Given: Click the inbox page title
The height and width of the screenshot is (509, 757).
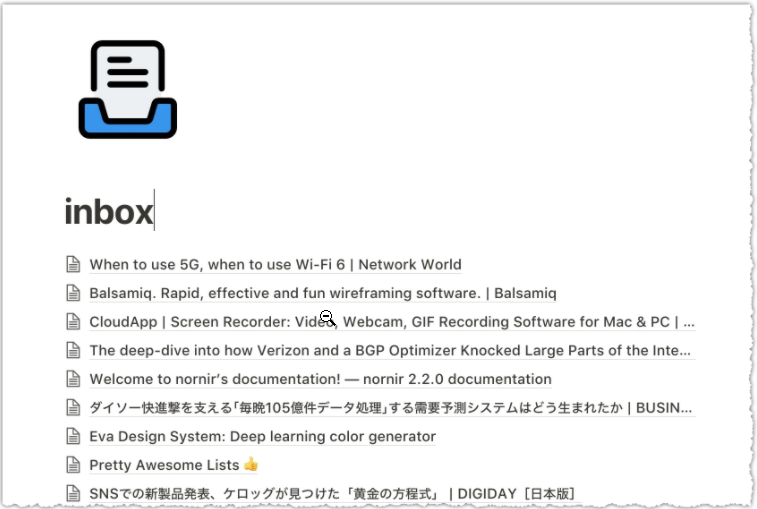Looking at the screenshot, I should point(109,212).
